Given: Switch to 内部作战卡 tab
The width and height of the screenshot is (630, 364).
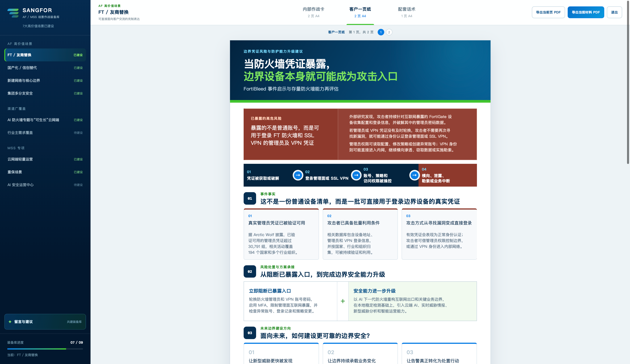Looking at the screenshot, I should point(314,12).
